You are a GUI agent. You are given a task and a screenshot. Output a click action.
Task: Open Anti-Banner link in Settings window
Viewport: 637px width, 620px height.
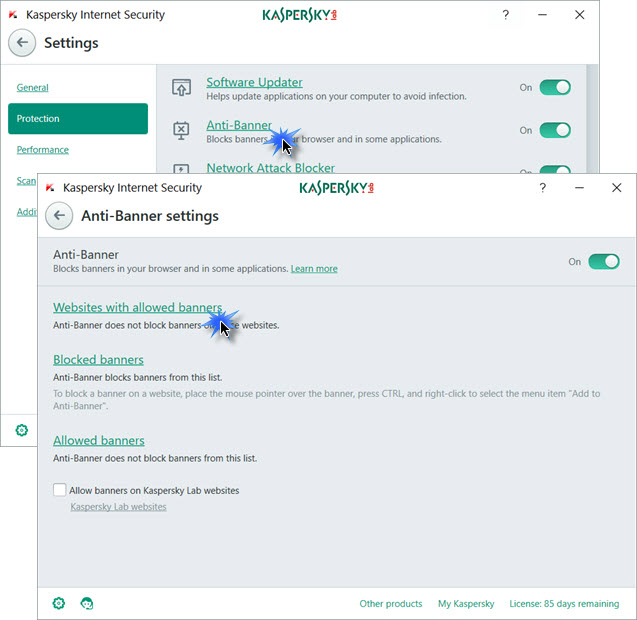(x=239, y=125)
